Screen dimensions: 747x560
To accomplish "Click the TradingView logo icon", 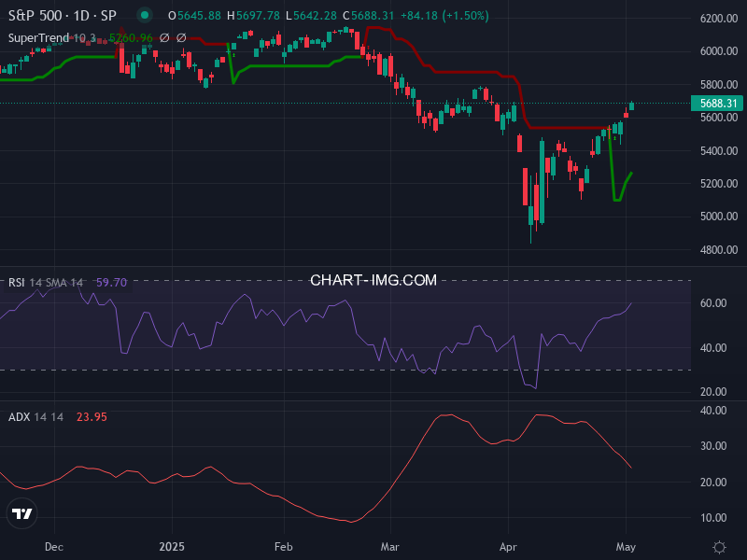I will 21,513.
